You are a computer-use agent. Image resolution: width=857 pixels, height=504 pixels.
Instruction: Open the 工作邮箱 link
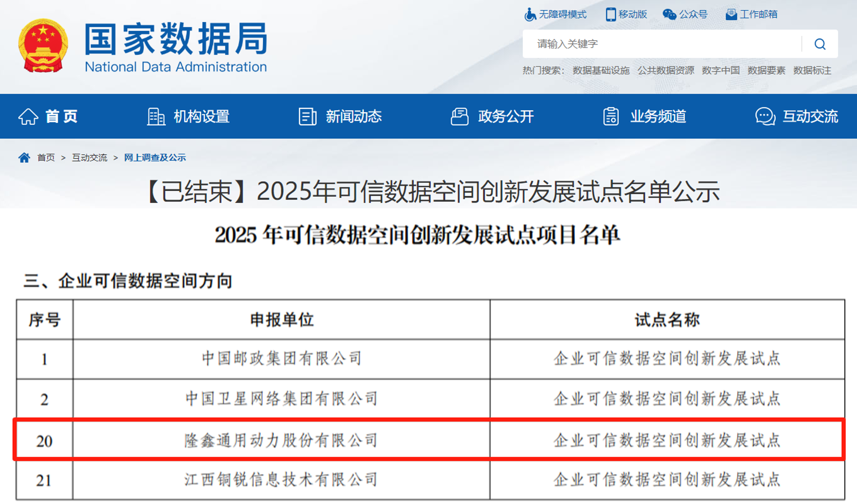click(759, 14)
